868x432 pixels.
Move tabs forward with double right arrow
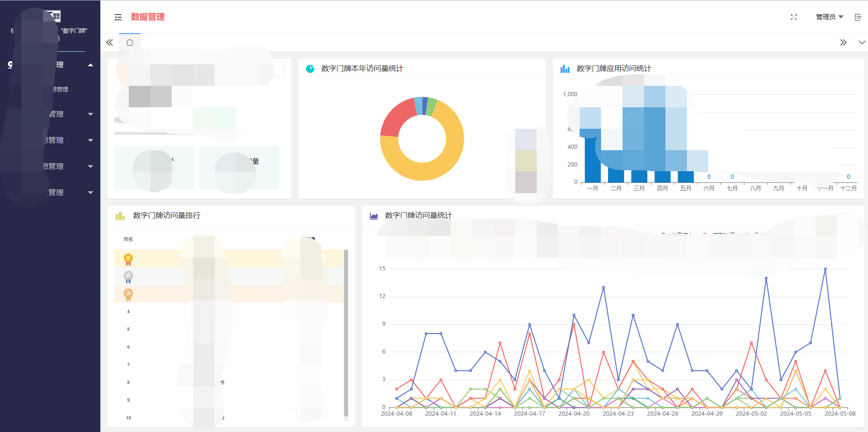843,42
